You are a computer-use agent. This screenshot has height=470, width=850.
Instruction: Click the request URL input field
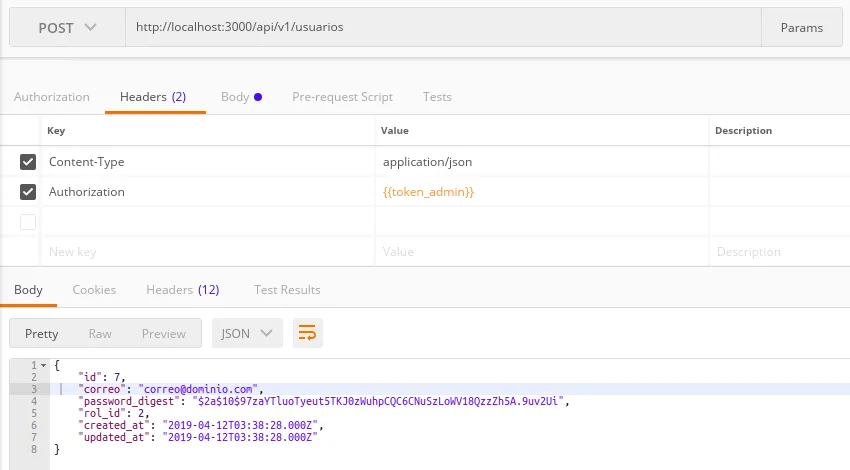(x=440, y=28)
